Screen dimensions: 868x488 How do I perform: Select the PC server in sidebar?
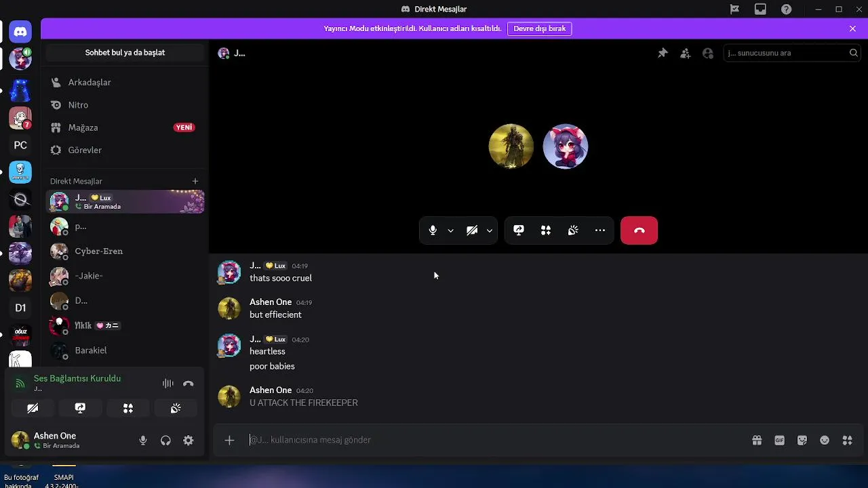[x=20, y=145]
